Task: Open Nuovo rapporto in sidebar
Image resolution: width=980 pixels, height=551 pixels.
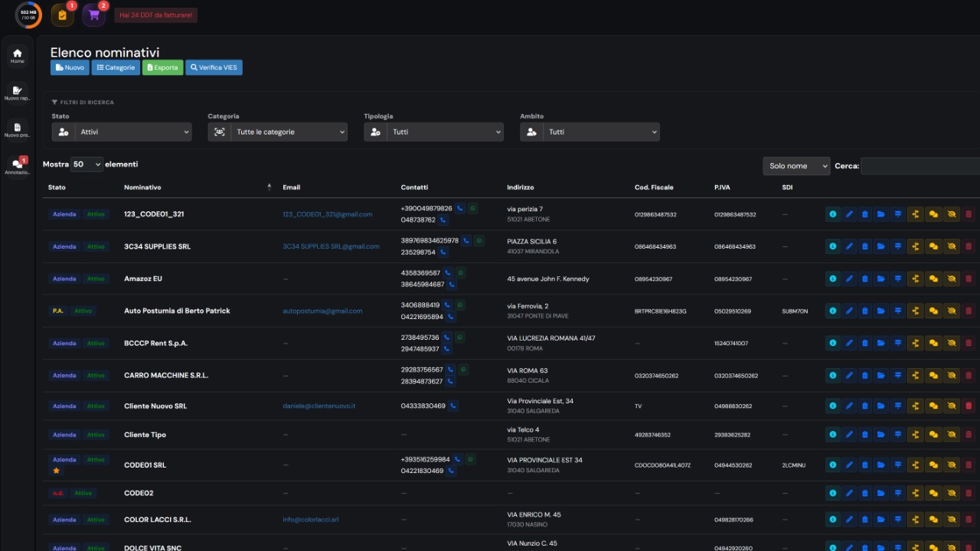Action: 18,93
